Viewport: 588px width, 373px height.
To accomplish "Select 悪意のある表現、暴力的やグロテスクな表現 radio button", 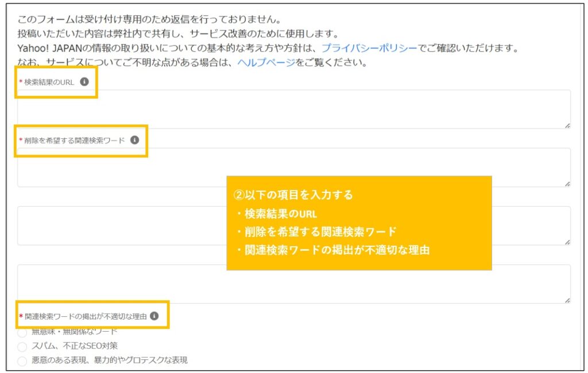I will click(22, 361).
